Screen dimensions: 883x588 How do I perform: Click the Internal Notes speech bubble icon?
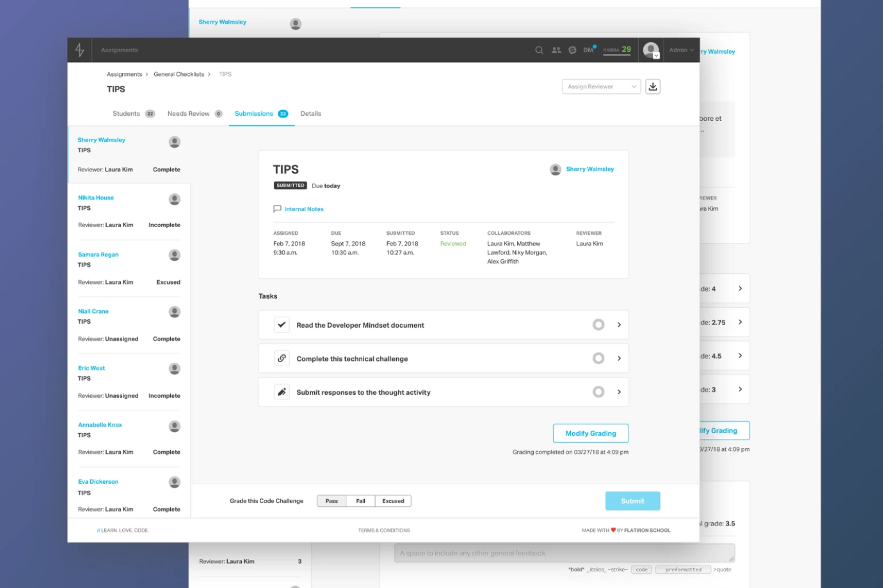point(278,209)
